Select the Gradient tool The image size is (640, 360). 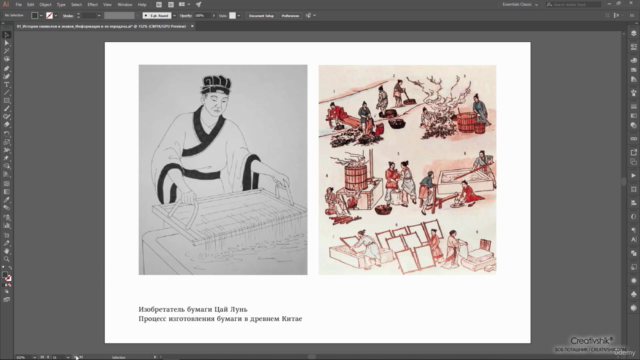7,192
